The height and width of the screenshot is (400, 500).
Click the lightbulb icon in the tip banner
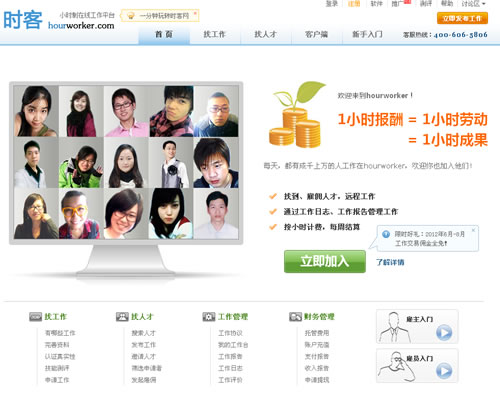click(x=131, y=16)
